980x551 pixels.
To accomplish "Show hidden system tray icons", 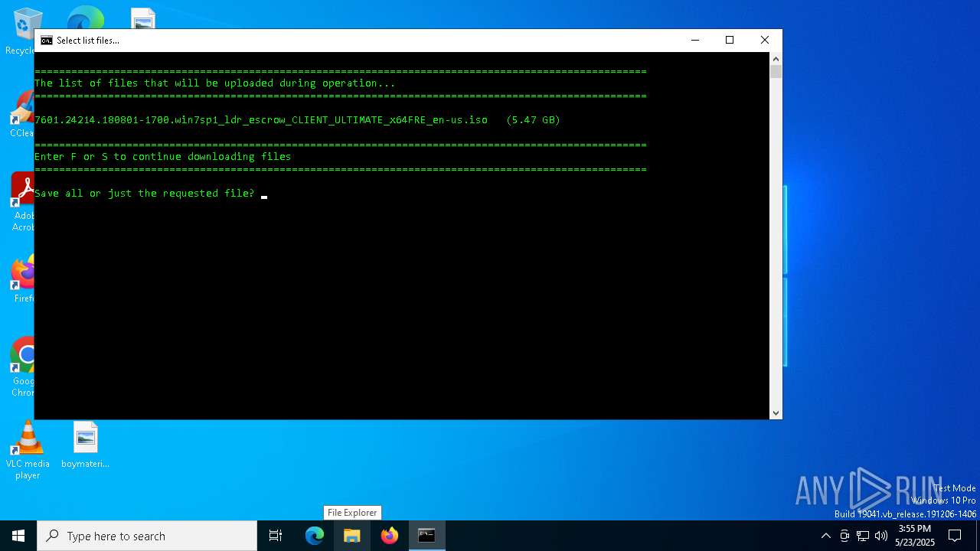I will click(x=825, y=536).
